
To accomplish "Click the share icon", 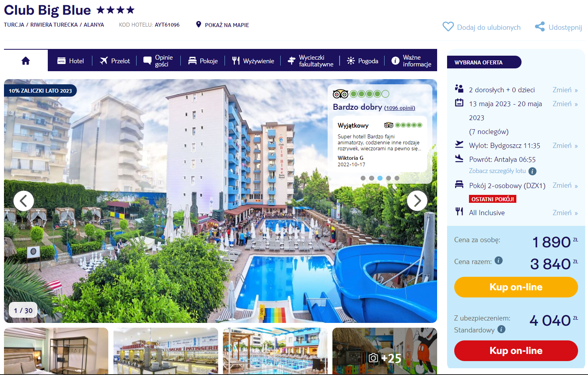I will [540, 27].
